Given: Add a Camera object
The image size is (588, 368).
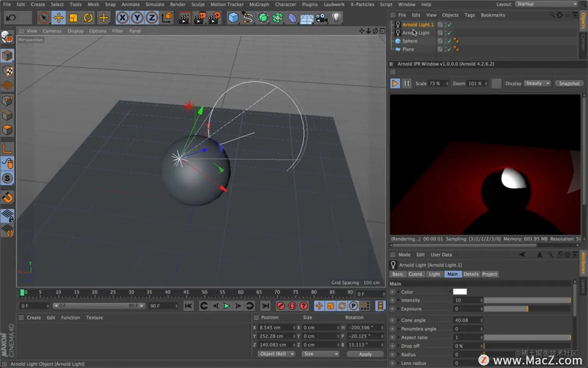Looking at the screenshot, I should click(322, 18).
